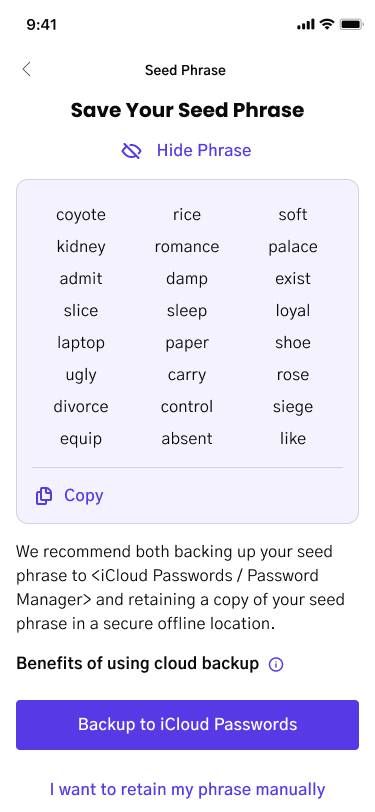
Task: Tap the Hide Phrase label
Action: [x=204, y=151]
